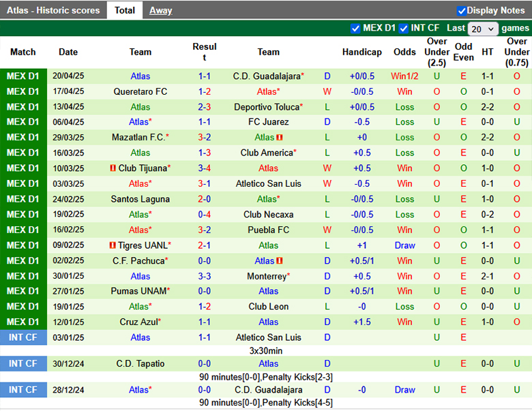This screenshot has width=532, height=411.
Task: Click the date 16/03/25
Action: [68, 153]
